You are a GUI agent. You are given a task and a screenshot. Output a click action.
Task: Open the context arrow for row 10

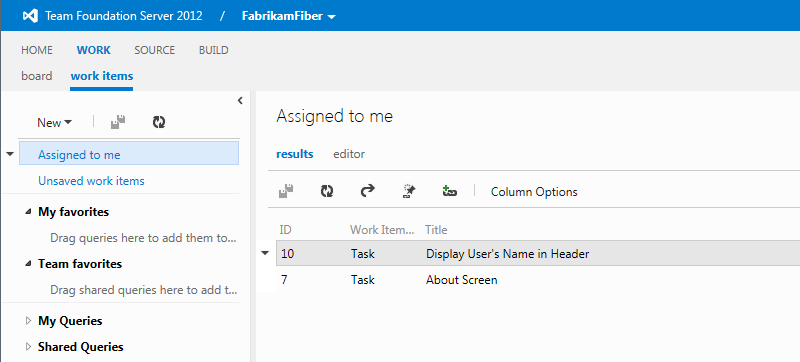point(265,253)
